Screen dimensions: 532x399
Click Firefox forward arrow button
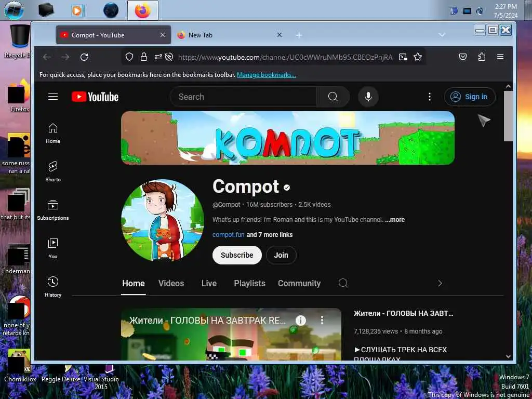click(x=65, y=57)
